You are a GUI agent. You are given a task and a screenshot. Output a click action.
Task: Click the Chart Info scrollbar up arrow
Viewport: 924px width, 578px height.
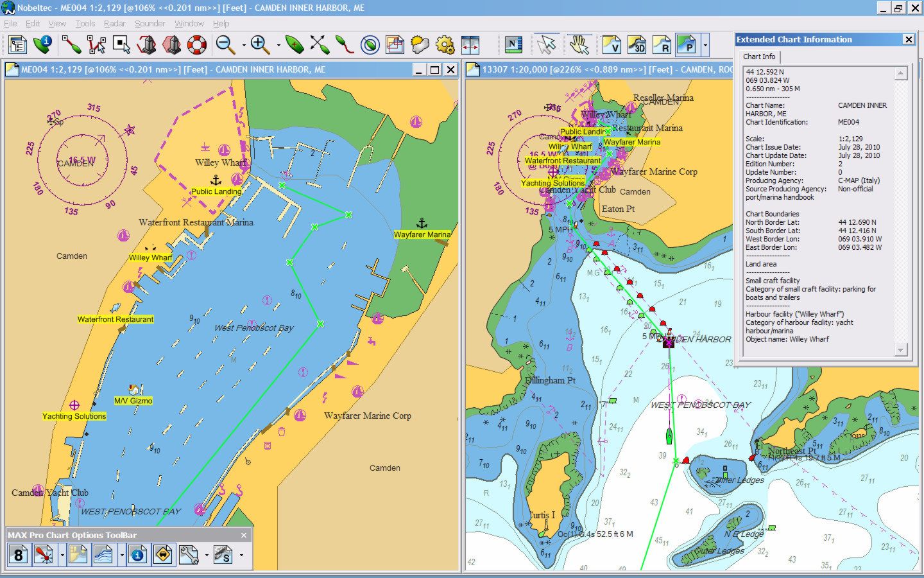(901, 73)
